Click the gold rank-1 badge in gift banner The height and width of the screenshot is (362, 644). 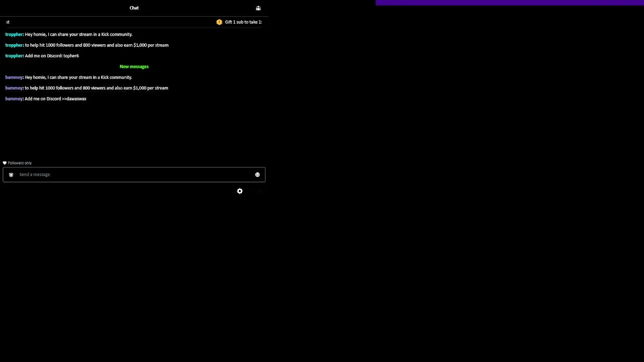point(219,22)
